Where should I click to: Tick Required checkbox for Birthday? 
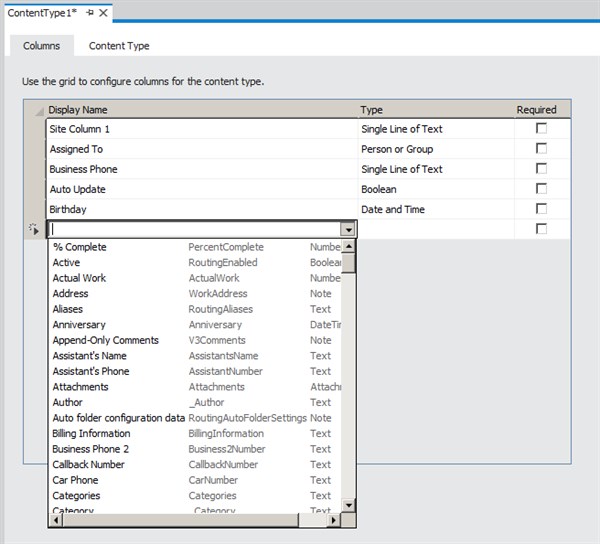[541, 209]
